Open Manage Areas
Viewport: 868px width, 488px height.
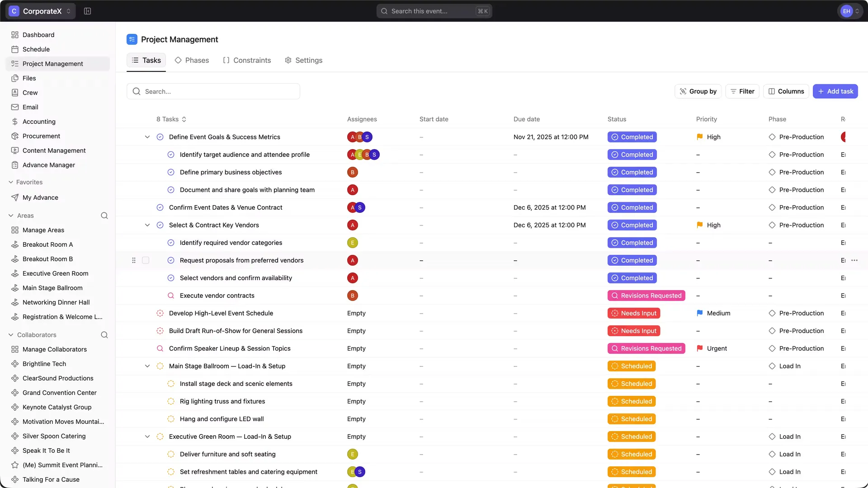tap(58, 230)
